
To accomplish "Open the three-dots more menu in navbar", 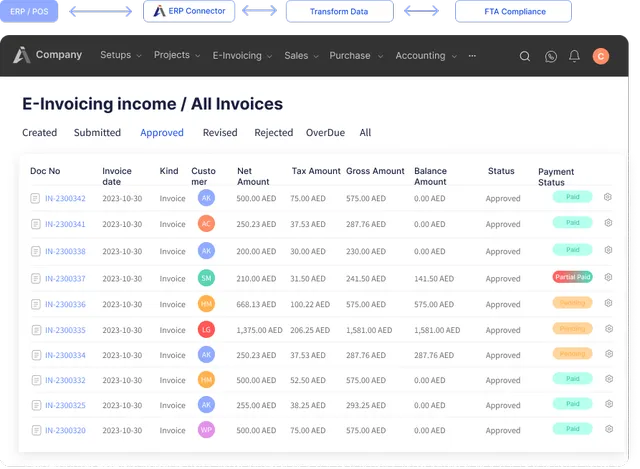I will pyautogui.click(x=472, y=56).
